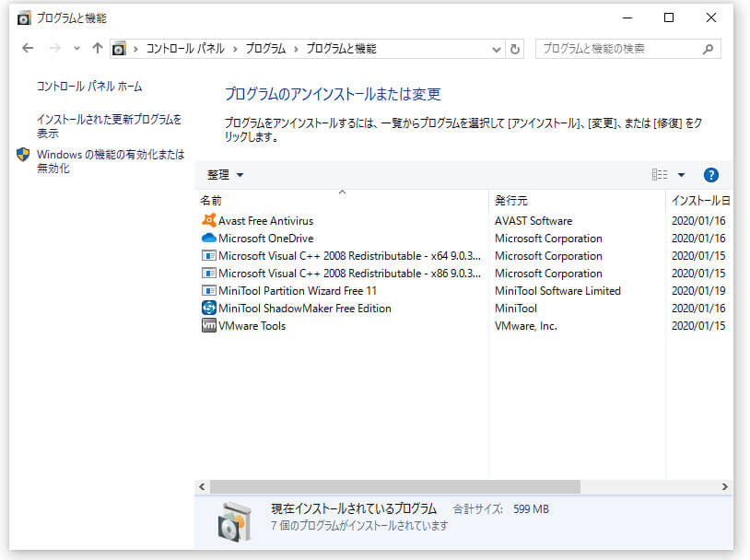Sort by 名前 column header
The height and width of the screenshot is (560, 750).
pos(210,201)
